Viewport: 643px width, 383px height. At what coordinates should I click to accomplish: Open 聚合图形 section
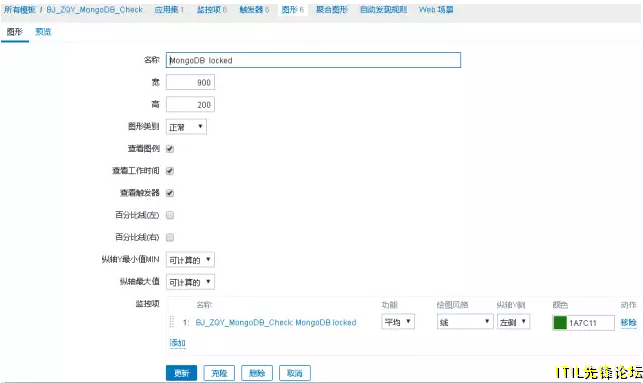click(x=332, y=9)
